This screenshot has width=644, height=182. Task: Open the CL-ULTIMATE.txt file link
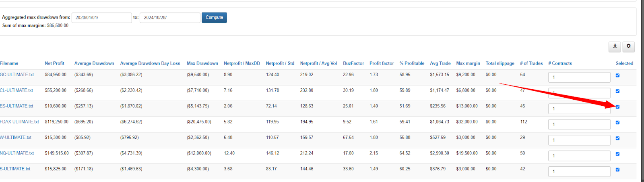[x=17, y=90]
